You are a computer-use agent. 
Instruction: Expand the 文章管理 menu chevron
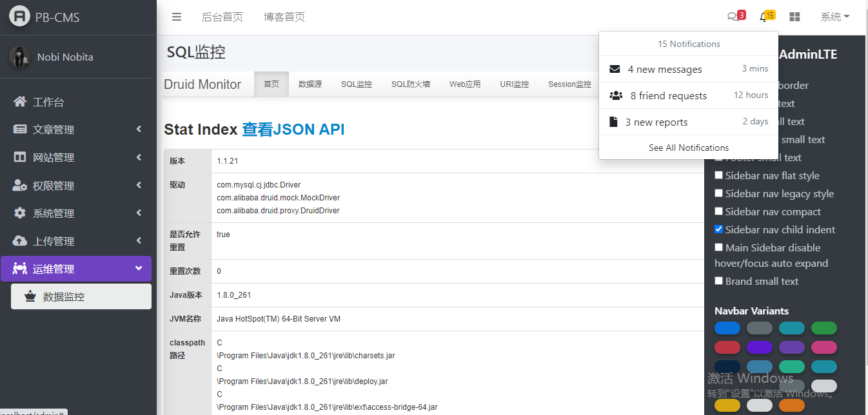click(139, 130)
